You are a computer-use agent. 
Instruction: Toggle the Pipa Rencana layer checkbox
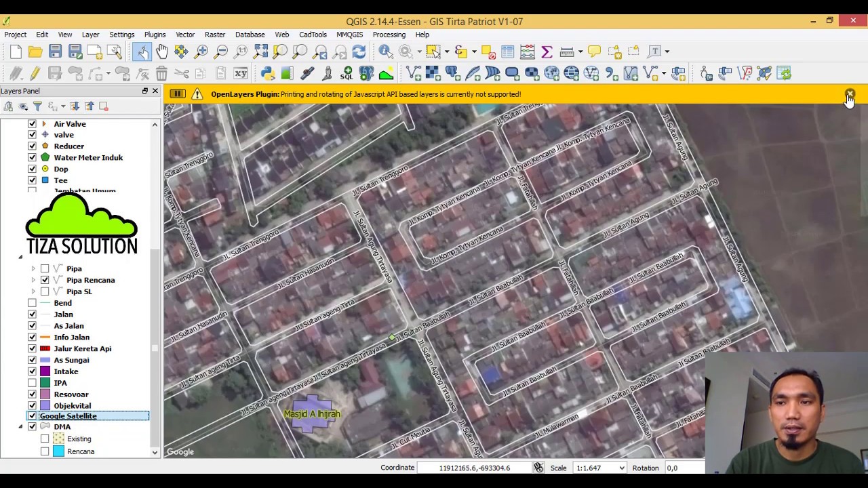click(45, 280)
